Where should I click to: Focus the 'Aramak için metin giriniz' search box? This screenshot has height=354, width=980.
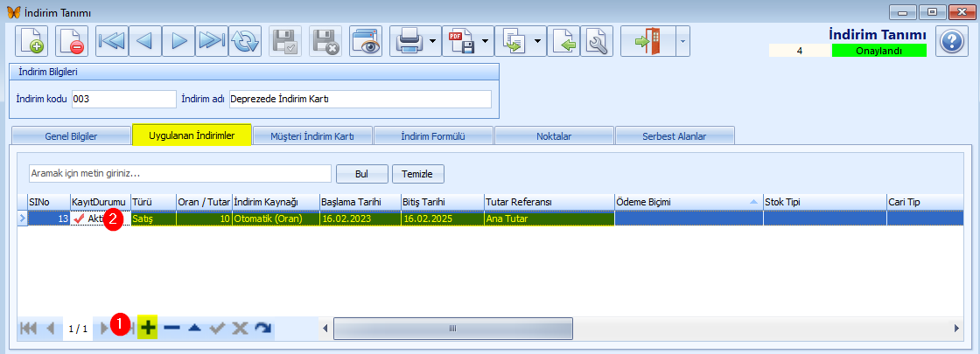180,174
